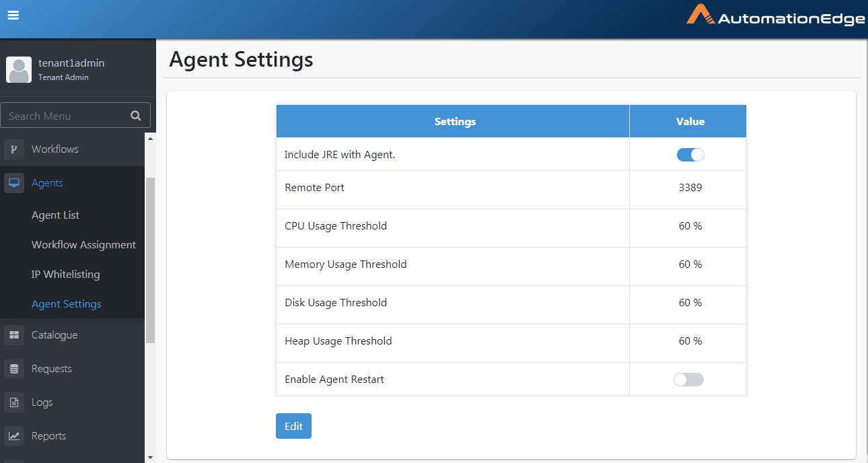Click the AutomationEdge logo
The width and height of the screenshot is (868, 463).
(x=775, y=16)
